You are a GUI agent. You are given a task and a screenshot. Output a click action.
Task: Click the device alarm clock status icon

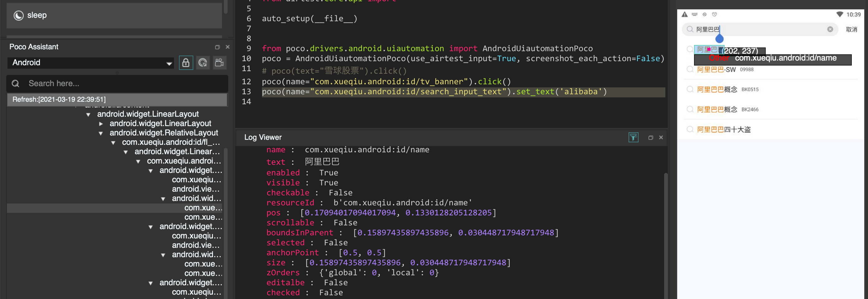(x=714, y=14)
